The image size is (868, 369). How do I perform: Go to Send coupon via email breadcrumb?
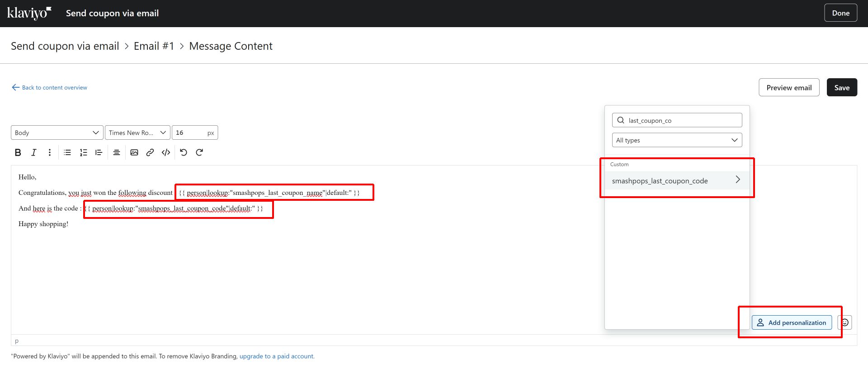tap(65, 46)
